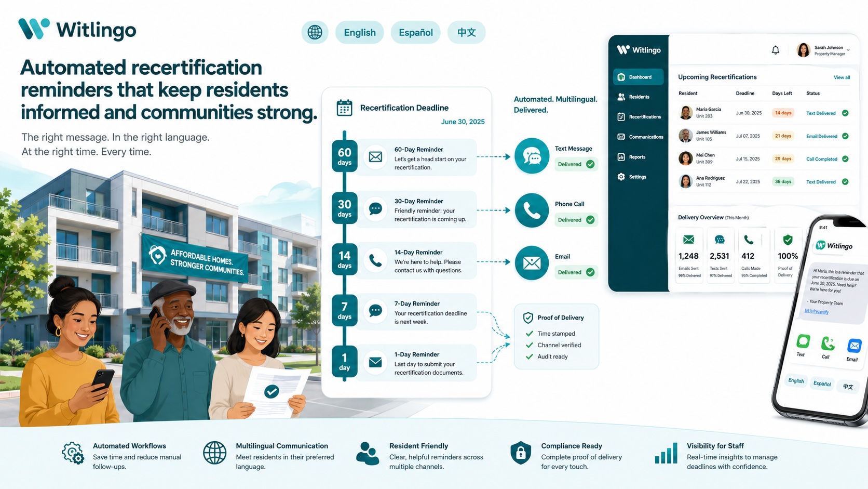The image size is (868, 489).
Task: Click the notification bell icon in the dashboard
Action: coord(776,50)
